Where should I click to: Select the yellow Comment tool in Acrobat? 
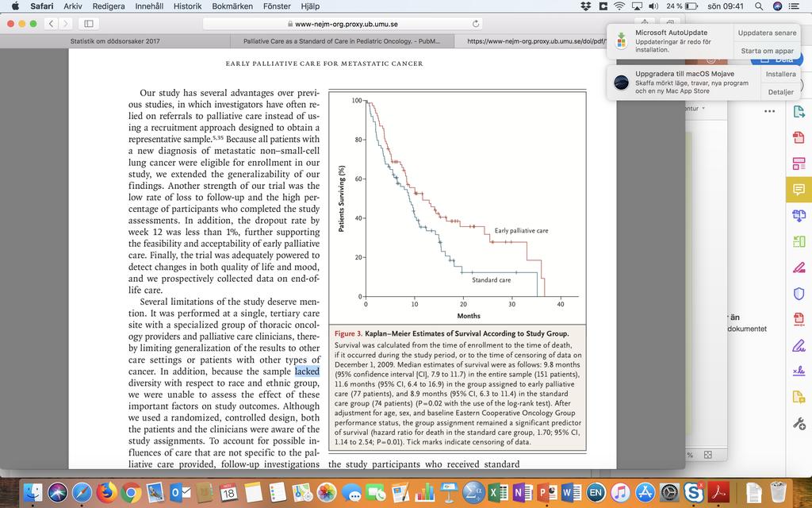point(799,190)
